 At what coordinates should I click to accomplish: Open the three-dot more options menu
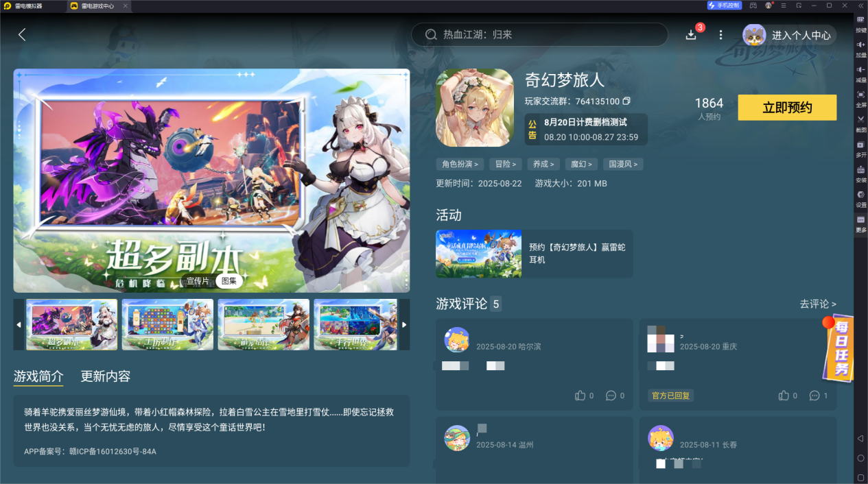(720, 35)
